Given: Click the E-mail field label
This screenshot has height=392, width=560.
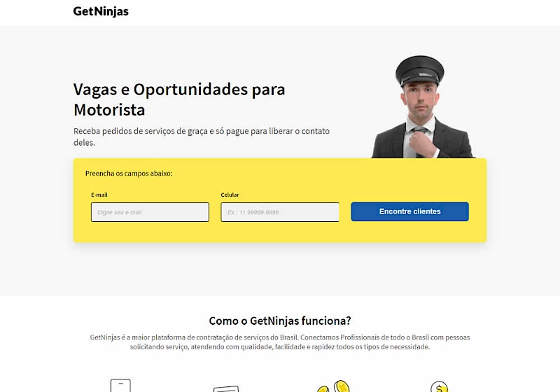Looking at the screenshot, I should (x=99, y=195).
